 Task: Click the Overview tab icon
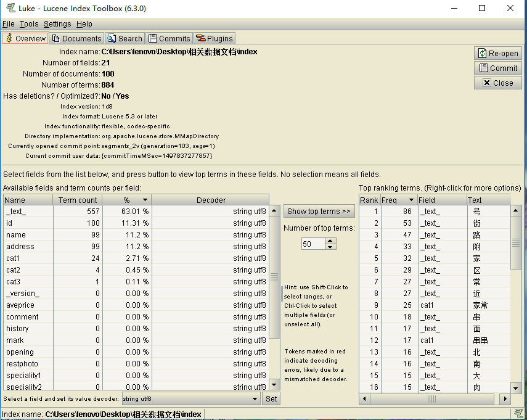(9, 38)
